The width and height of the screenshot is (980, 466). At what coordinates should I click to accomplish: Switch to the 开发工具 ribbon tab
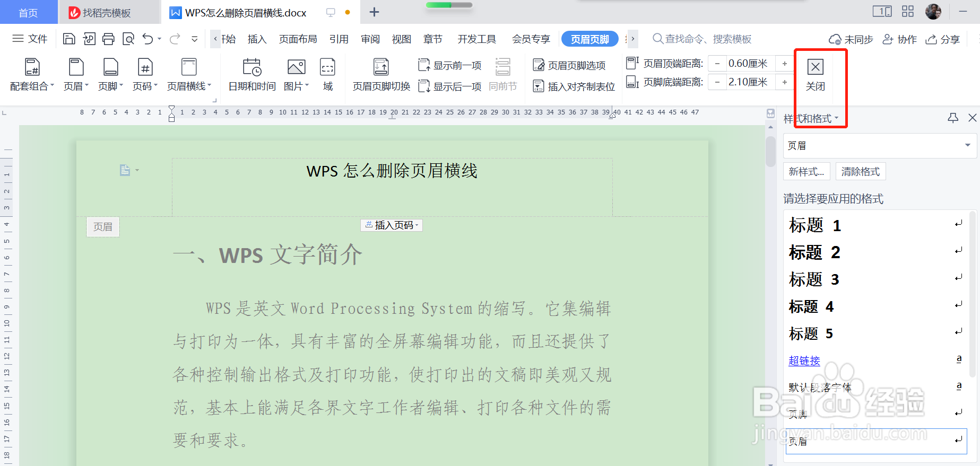(x=477, y=39)
